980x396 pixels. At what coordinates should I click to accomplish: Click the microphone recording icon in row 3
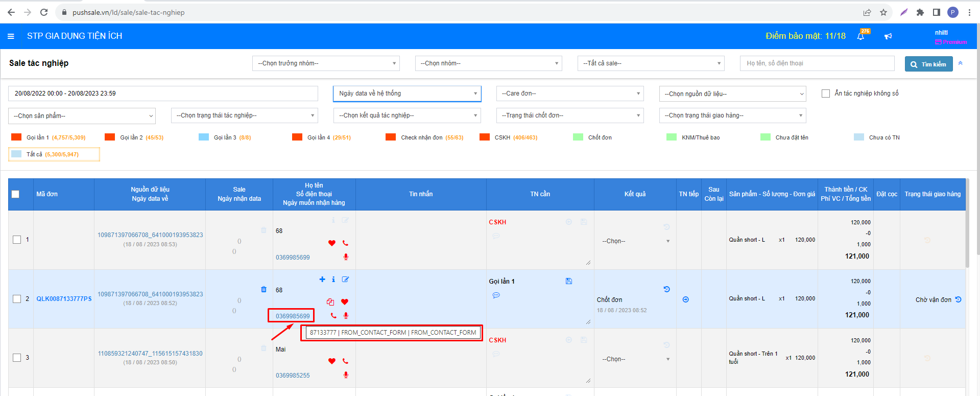click(346, 375)
